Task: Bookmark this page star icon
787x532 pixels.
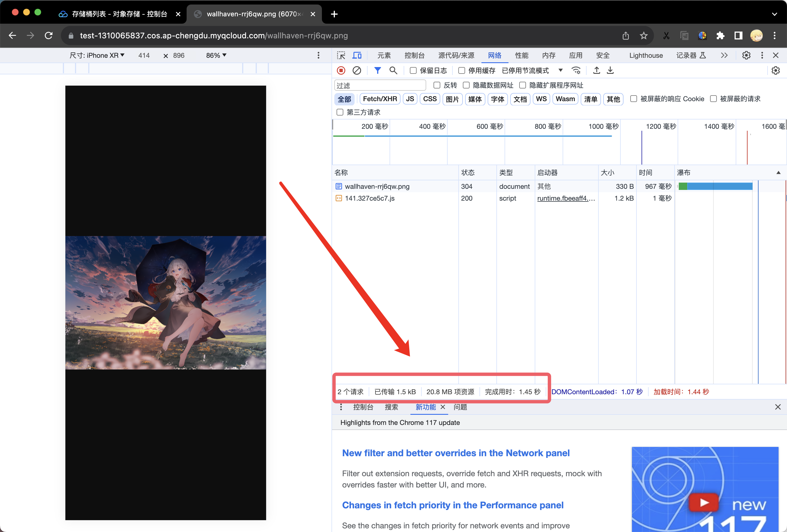Action: (x=644, y=36)
